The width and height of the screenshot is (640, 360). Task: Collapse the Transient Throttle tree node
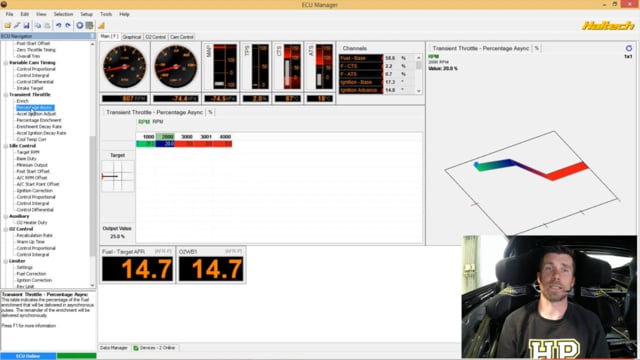(x=6, y=95)
